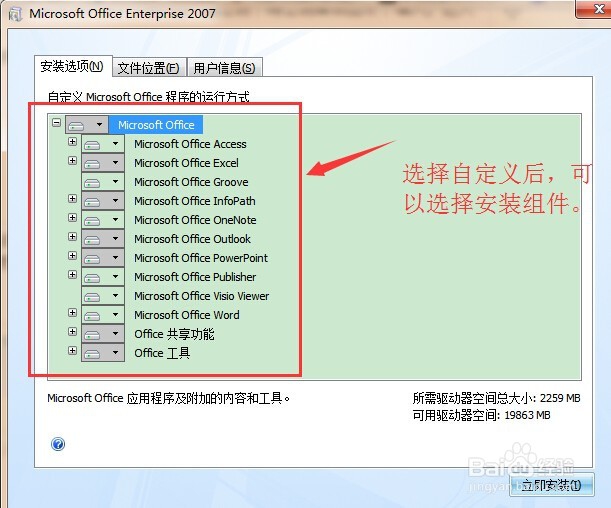This screenshot has width=611, height=508.
Task: Click the 所需驱动器空间总大小: 2259 MB text
Action: coord(496,398)
